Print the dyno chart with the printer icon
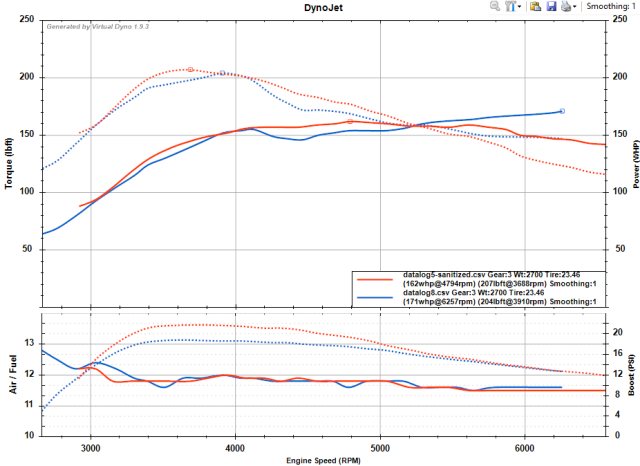The height and width of the screenshot is (466, 640). 565,6
